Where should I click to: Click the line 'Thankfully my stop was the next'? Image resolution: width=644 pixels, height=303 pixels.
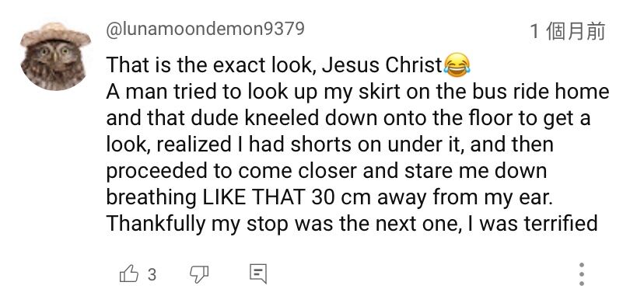pos(352,224)
